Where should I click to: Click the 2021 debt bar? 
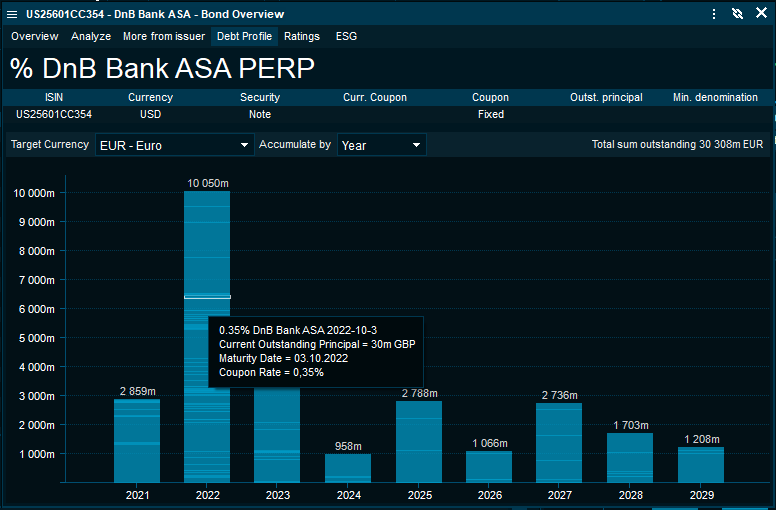tap(137, 440)
